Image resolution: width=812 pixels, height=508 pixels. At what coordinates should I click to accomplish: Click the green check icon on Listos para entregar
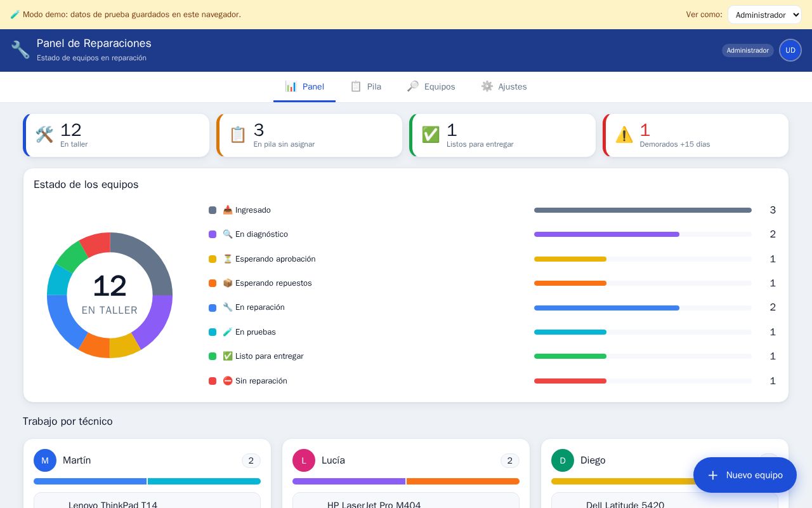[431, 135]
